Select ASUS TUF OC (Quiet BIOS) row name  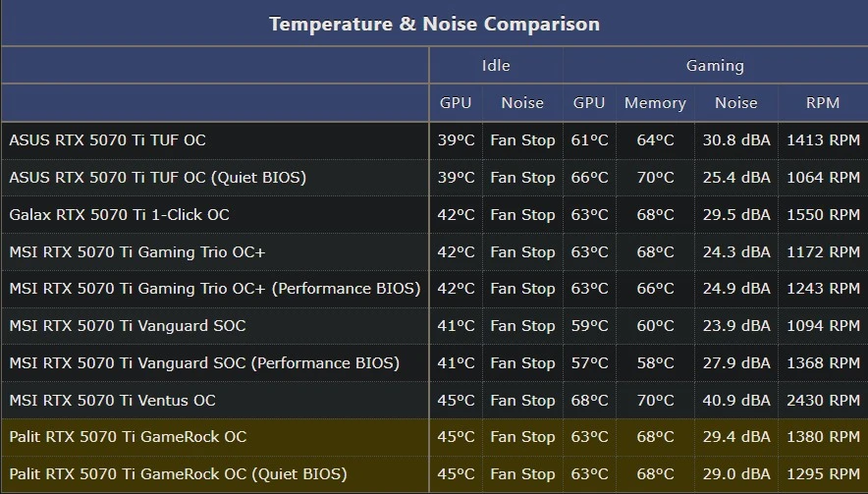[158, 177]
